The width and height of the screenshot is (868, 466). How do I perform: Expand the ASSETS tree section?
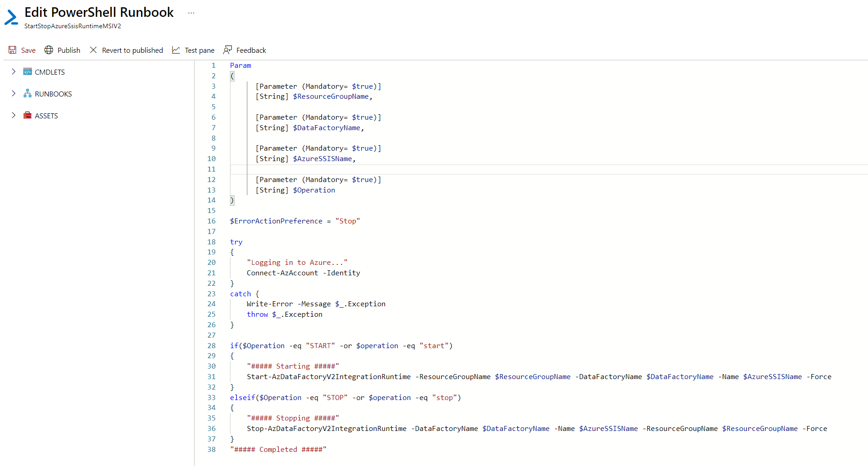point(13,115)
